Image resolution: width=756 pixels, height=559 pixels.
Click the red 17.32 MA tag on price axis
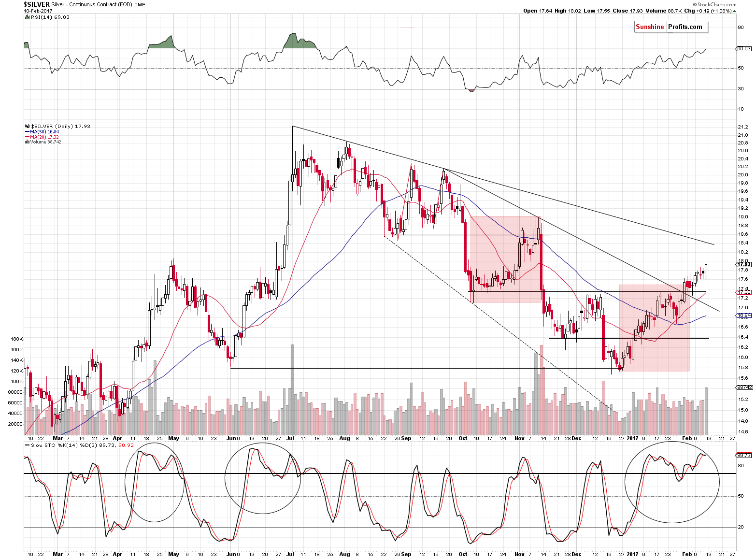(744, 292)
